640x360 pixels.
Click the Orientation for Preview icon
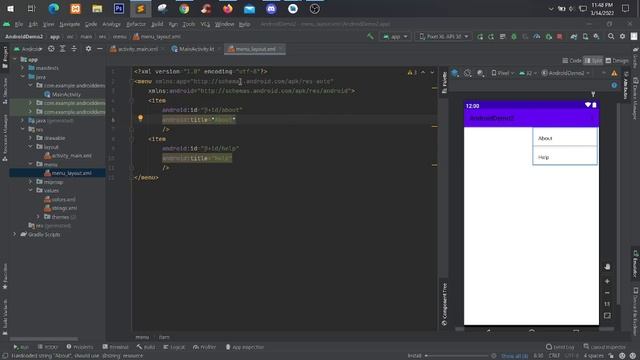468,73
